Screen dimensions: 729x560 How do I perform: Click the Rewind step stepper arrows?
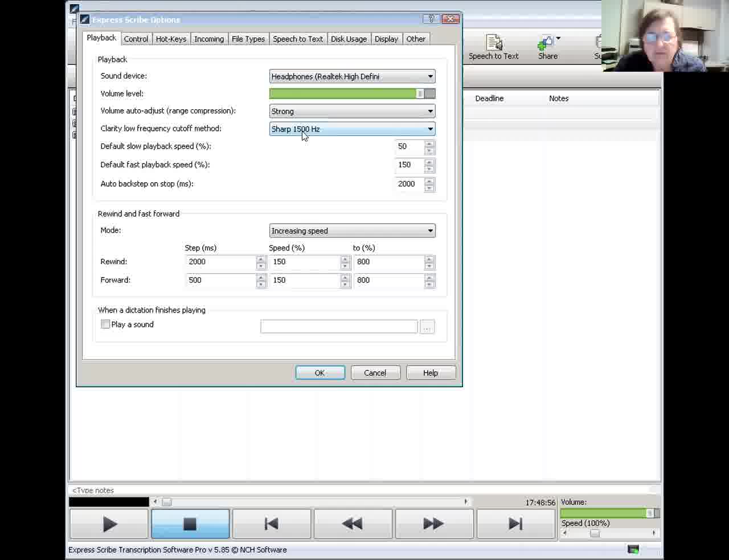[261, 262]
